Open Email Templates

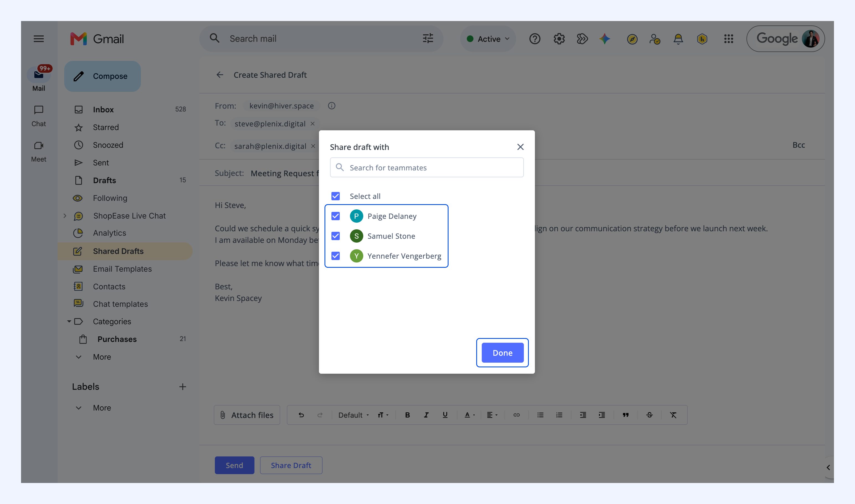[x=125, y=269]
